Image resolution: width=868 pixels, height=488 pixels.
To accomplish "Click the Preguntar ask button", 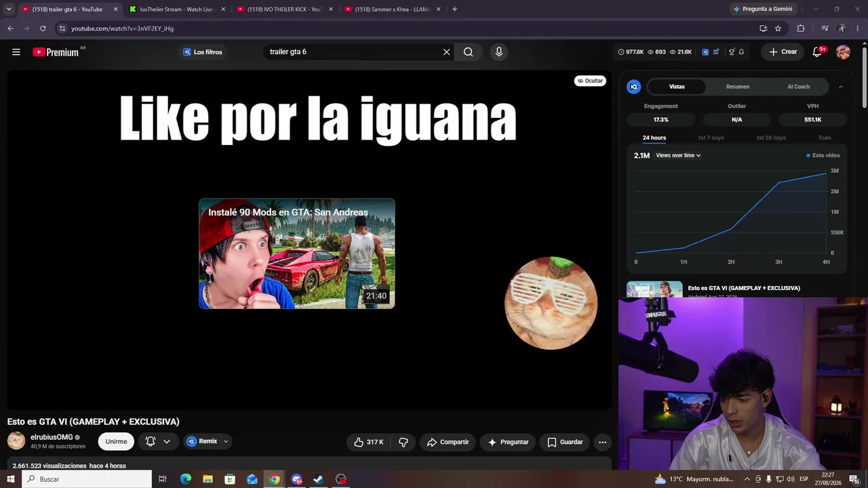I will [x=508, y=442].
